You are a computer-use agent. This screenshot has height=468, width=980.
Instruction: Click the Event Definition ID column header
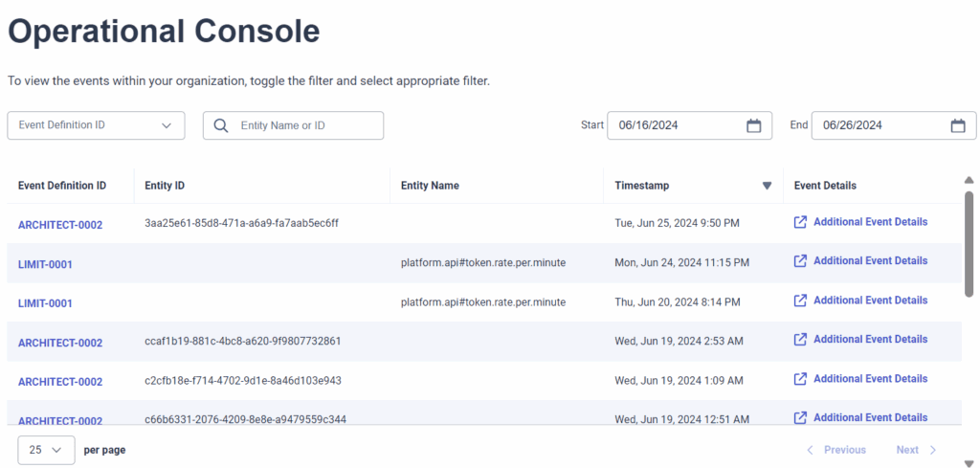click(62, 186)
